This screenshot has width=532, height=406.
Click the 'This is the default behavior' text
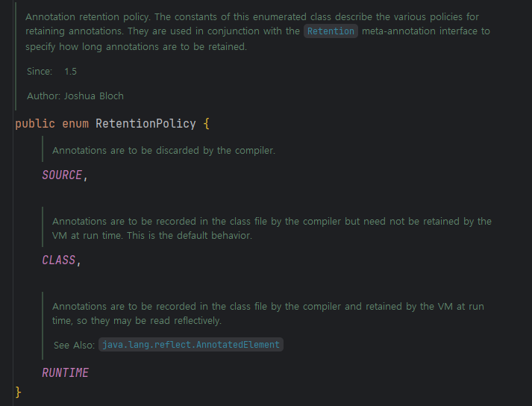point(190,235)
